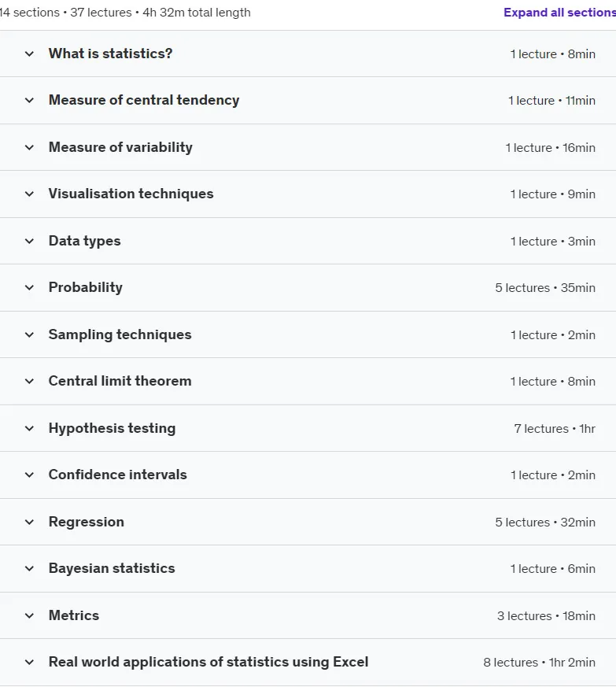Click Hypothesis testing 7 lectures duration text
The width and height of the screenshot is (616, 687).
click(x=555, y=429)
